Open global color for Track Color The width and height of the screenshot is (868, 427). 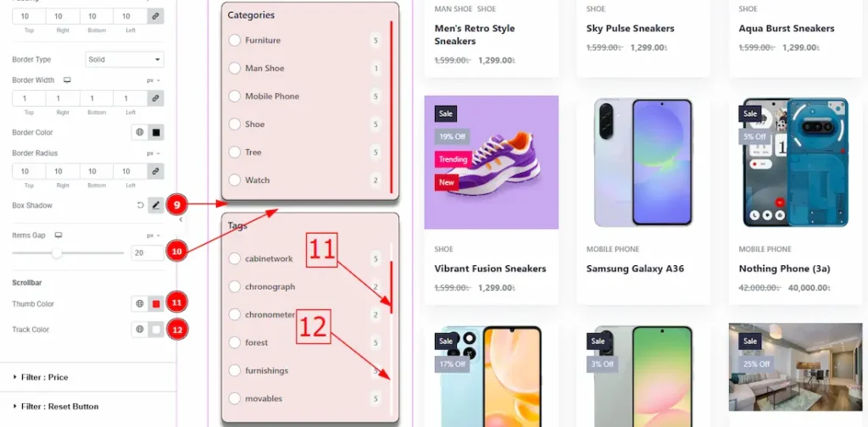[x=140, y=329]
